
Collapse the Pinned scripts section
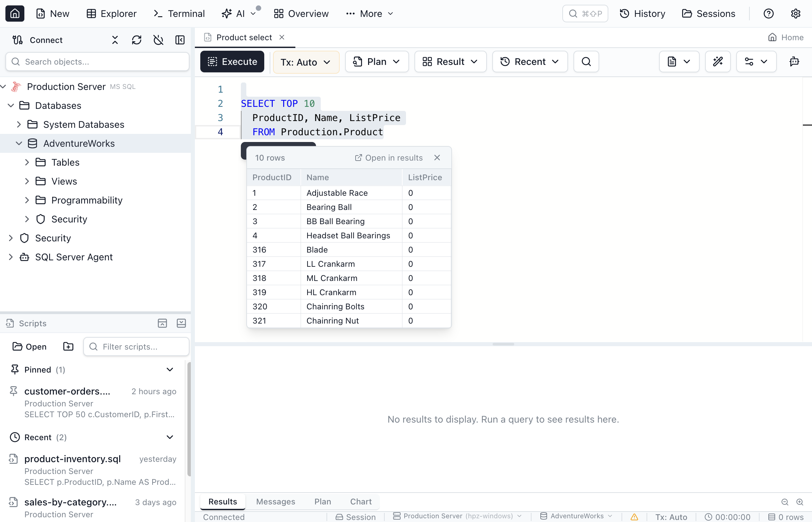pos(170,370)
